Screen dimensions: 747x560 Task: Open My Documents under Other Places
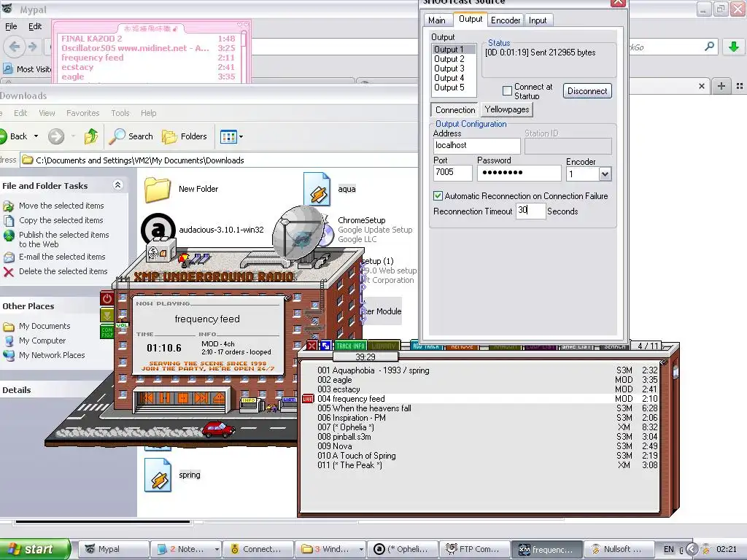[x=44, y=326]
